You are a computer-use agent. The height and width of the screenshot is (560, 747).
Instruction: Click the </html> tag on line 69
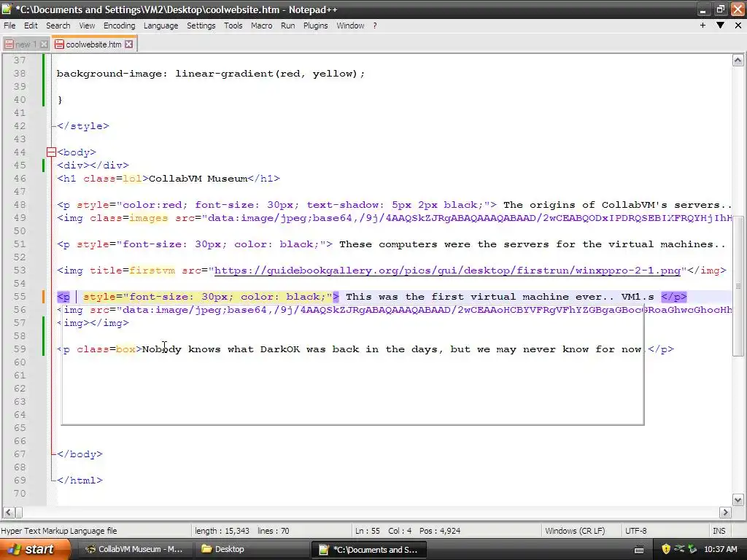(80, 481)
